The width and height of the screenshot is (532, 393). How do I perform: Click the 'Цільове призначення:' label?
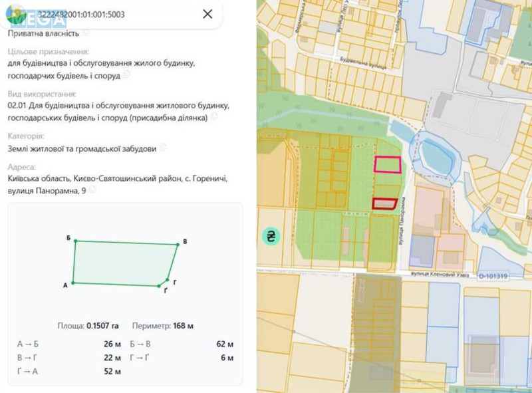tap(49, 52)
